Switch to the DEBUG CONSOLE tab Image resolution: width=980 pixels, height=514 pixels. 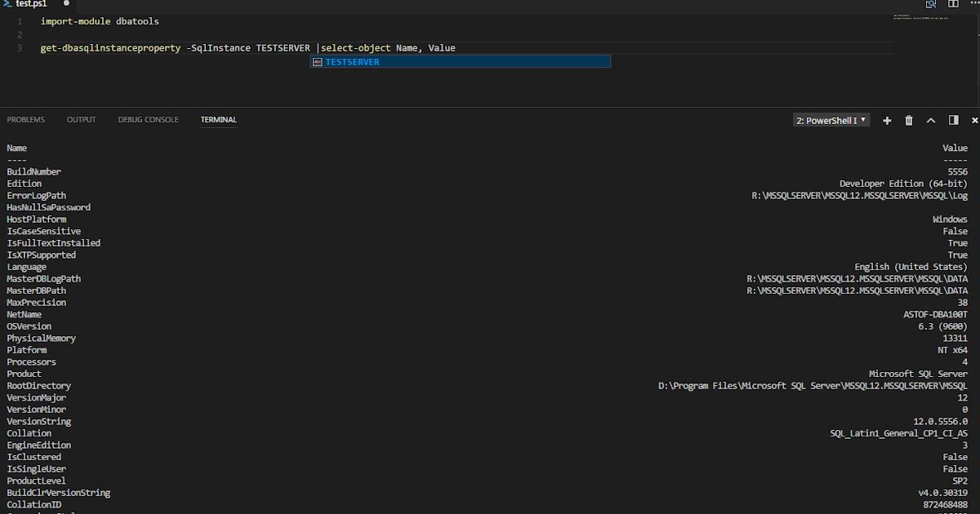point(148,119)
